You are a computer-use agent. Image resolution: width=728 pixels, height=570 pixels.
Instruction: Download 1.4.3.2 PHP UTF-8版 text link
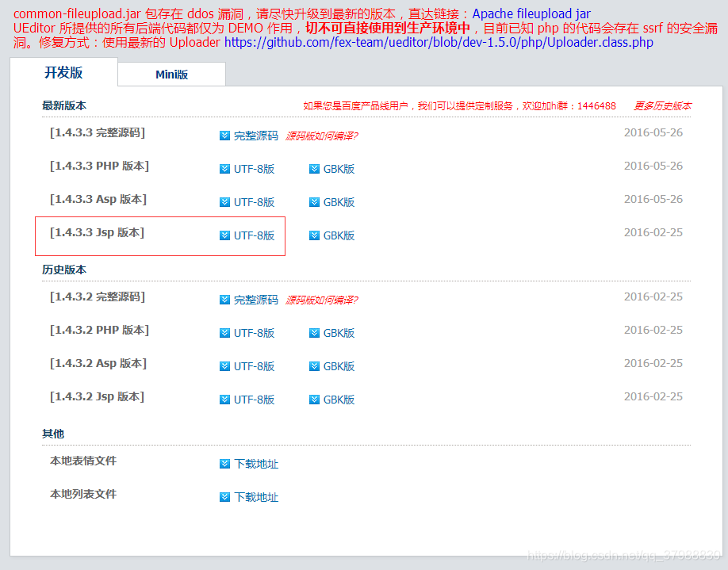tap(254, 333)
